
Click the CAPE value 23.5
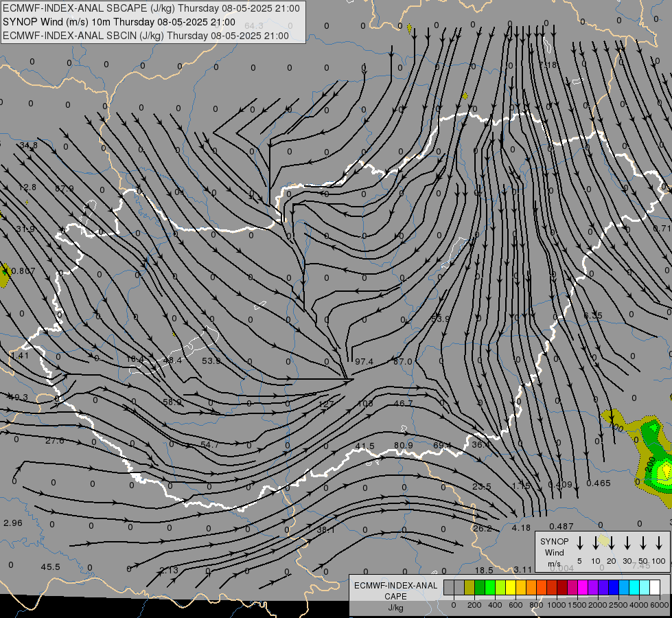[x=482, y=486]
